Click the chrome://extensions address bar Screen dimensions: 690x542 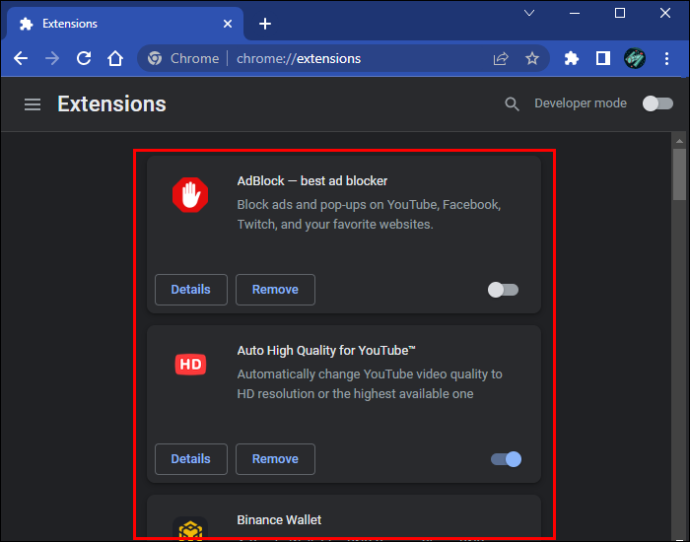343,58
